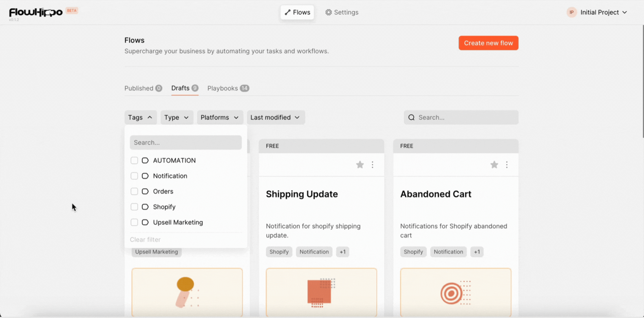Click the Upsell Marketing tag chip below dropdown
The width and height of the screenshot is (644, 318).
[x=157, y=252]
